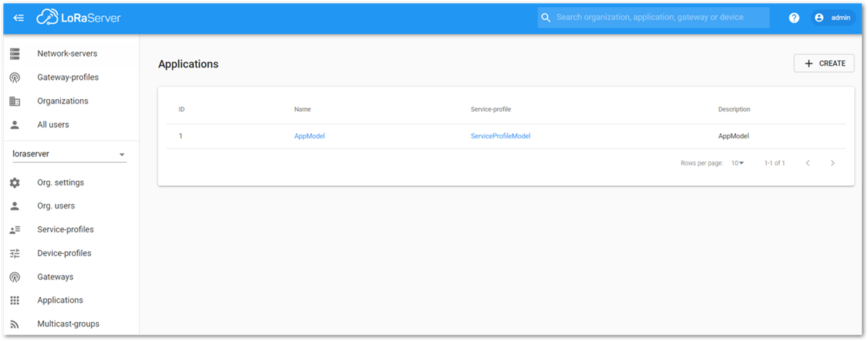This screenshot has height=341, width=868.
Task: Click the LoRaServer logo
Action: [x=79, y=17]
